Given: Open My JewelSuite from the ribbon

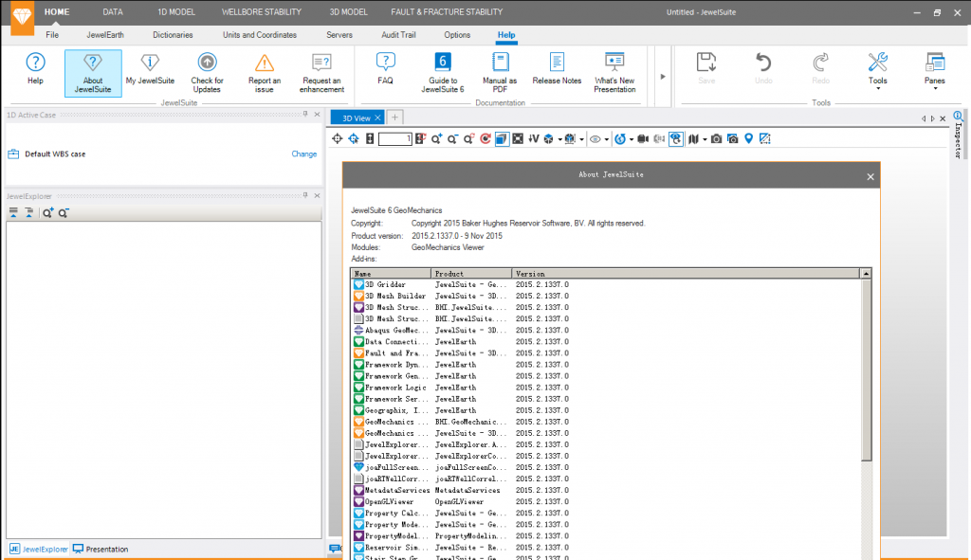Looking at the screenshot, I should tap(150, 68).
